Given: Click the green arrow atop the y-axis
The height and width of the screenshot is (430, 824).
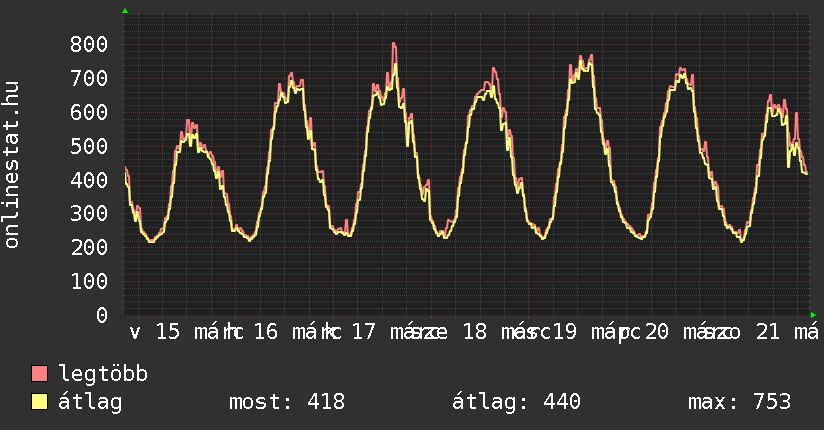Looking at the screenshot, I should tap(125, 11).
